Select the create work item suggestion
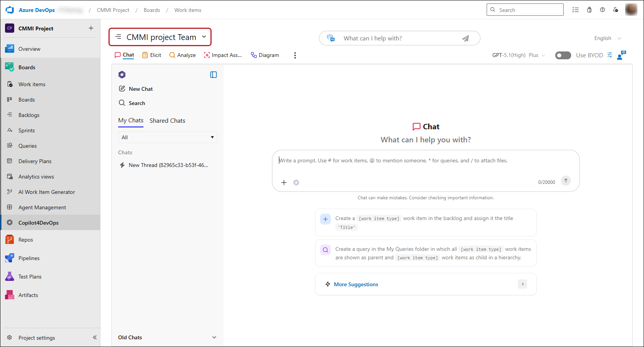 pyautogui.click(x=425, y=222)
